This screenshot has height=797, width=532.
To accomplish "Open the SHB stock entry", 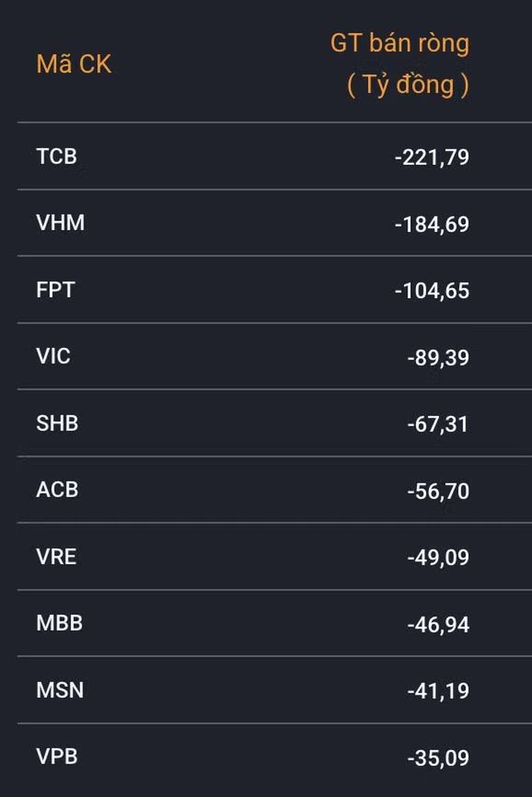I will [275, 423].
